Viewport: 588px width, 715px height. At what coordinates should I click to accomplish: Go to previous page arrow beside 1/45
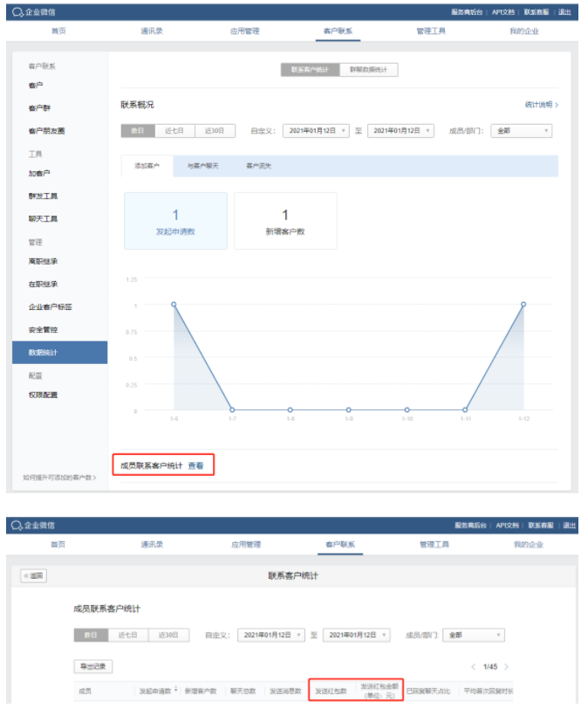click(473, 667)
